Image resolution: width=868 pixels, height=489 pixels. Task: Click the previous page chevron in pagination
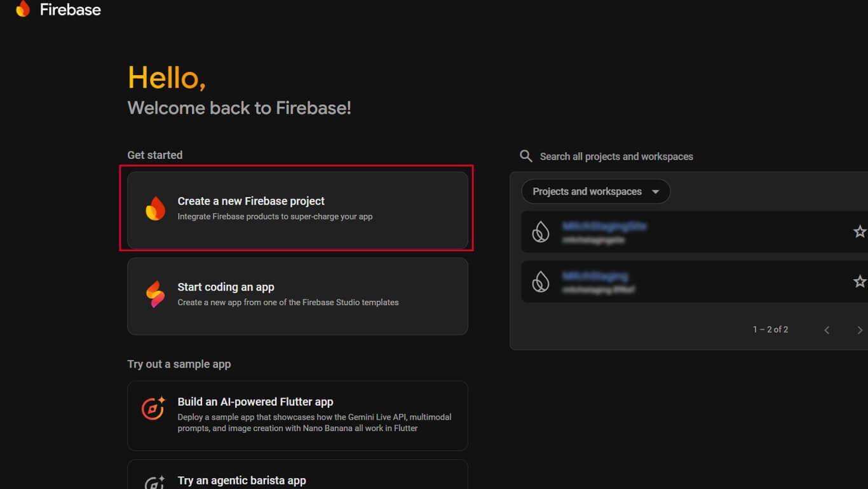pos(827,329)
